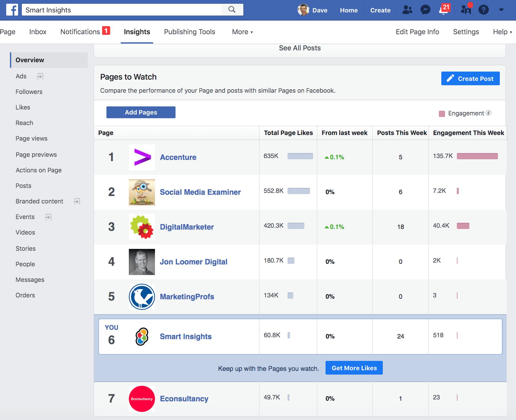Click Create in the top bar
This screenshot has height=420, width=516.
(x=380, y=10)
